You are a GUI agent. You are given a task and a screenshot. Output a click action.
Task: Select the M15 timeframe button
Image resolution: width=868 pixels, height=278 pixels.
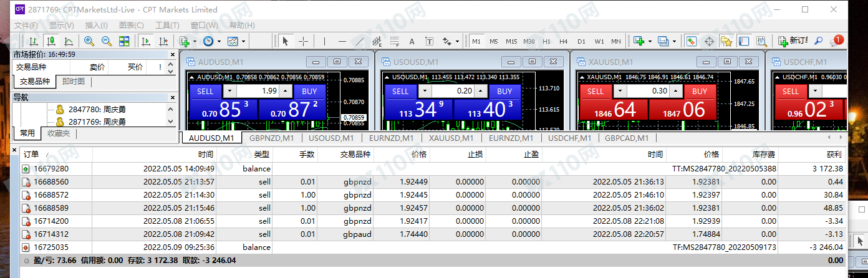[x=511, y=41]
